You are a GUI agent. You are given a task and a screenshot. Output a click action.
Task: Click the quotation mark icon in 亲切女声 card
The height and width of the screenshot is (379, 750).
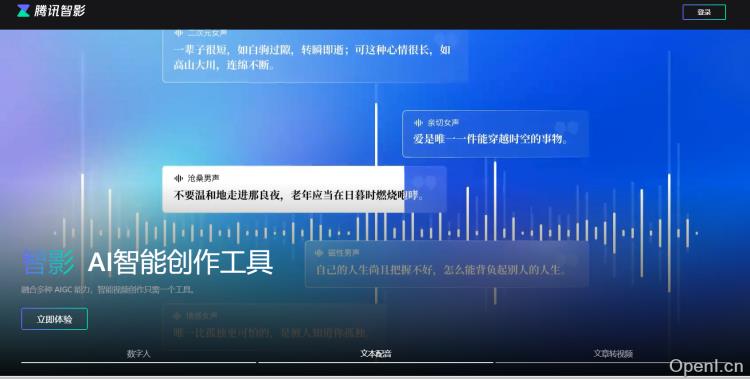[567, 127]
